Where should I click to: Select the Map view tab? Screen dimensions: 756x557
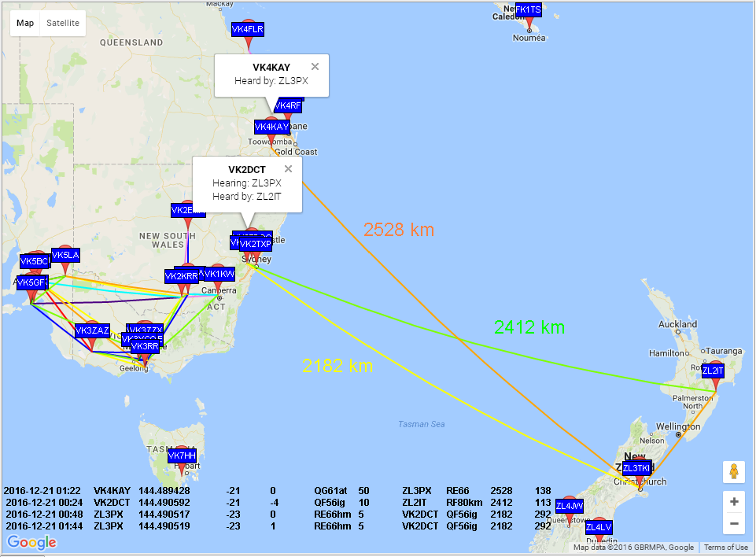pos(25,23)
